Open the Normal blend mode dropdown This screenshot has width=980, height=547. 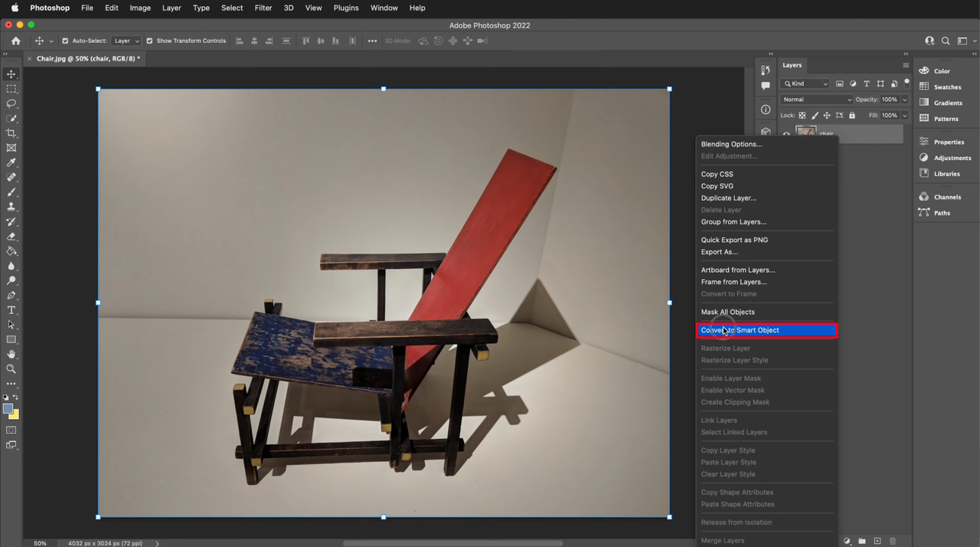click(817, 100)
